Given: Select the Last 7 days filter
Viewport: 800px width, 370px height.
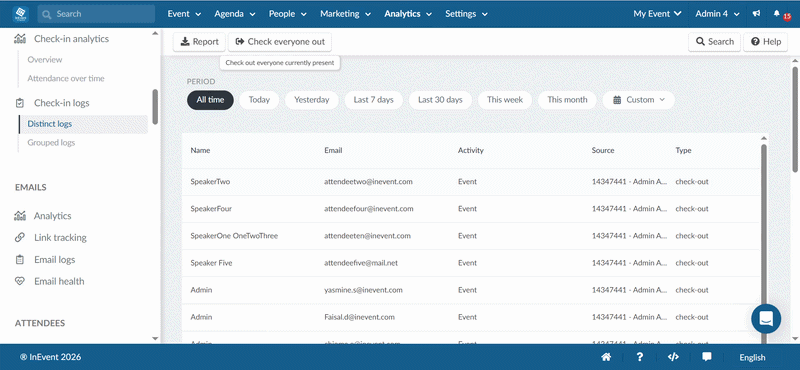Looking at the screenshot, I should point(373,100).
